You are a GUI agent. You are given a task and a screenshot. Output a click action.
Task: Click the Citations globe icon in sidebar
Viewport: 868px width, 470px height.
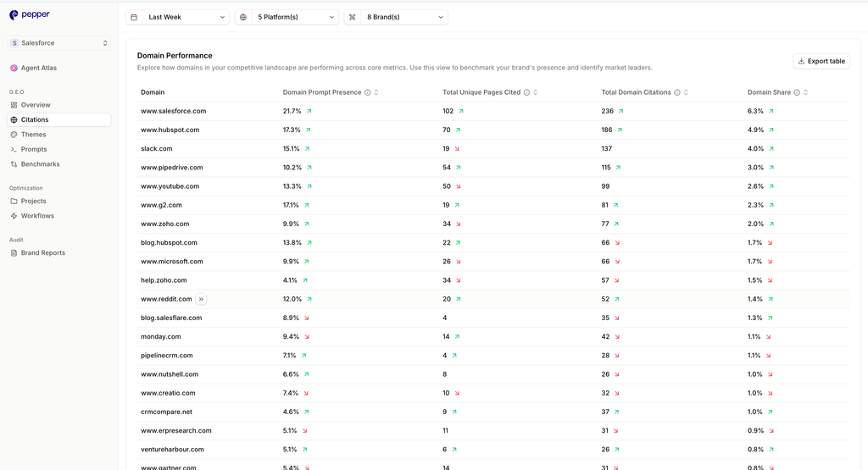[14, 120]
